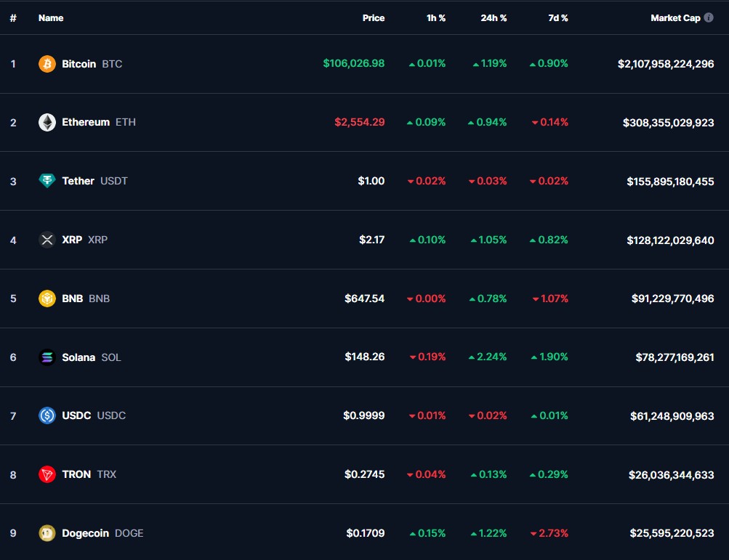Screen dimensions: 729x560
Task: Sort by the 24h % column header
Action: pyautogui.click(x=494, y=18)
